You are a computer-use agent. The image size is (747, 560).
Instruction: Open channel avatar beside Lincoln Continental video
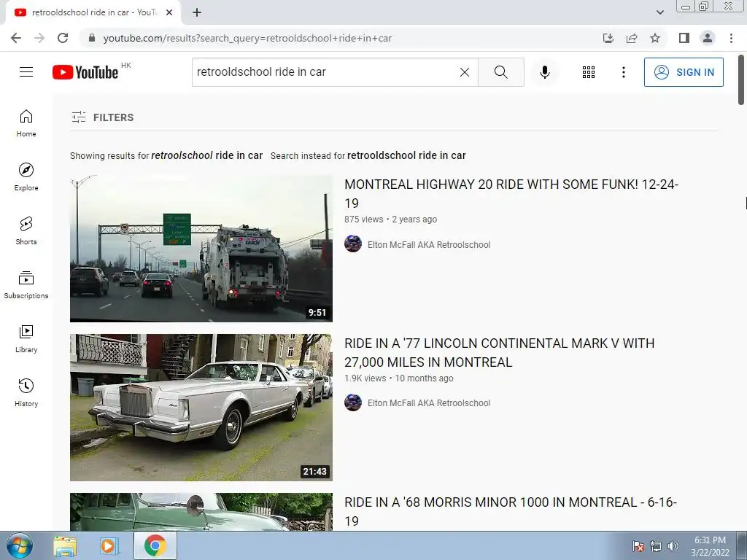[353, 402]
